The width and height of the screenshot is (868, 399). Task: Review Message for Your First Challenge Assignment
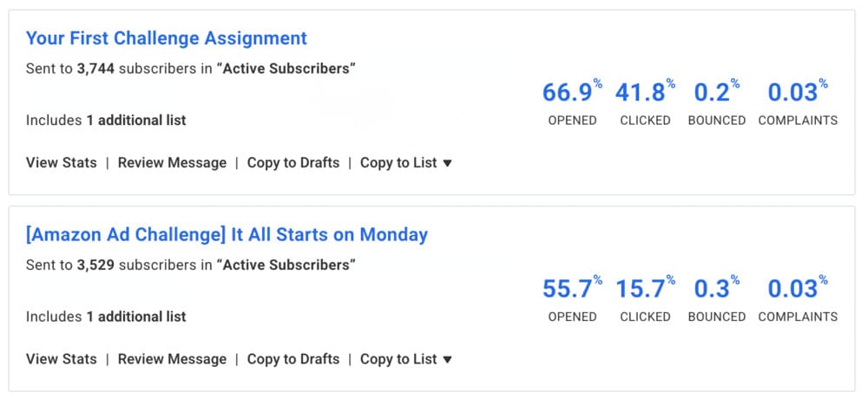172,162
